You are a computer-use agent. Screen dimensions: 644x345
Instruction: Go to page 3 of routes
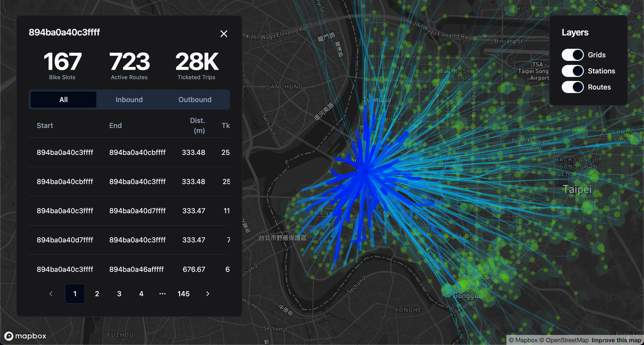click(x=119, y=294)
